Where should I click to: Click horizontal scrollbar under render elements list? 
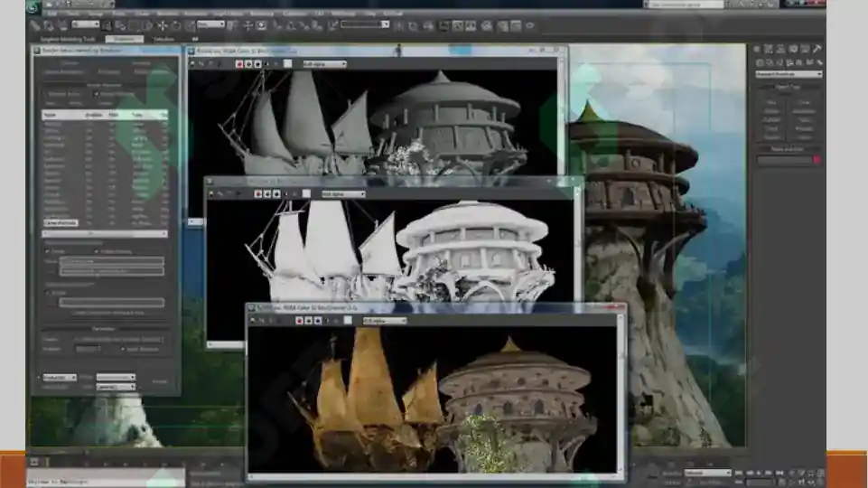[x=105, y=234]
